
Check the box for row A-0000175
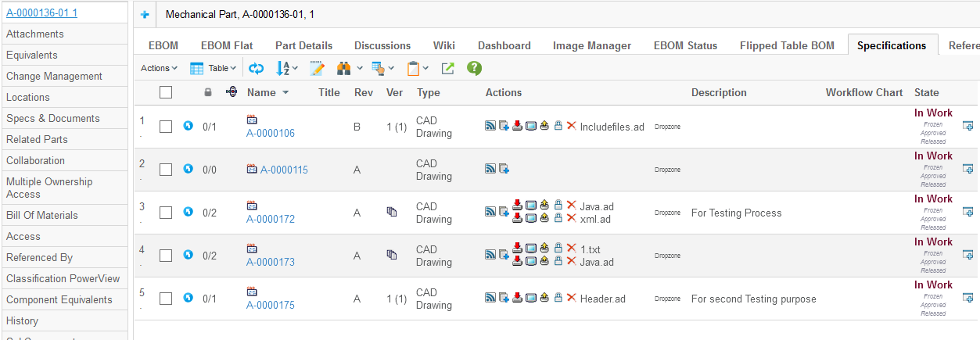click(x=166, y=299)
